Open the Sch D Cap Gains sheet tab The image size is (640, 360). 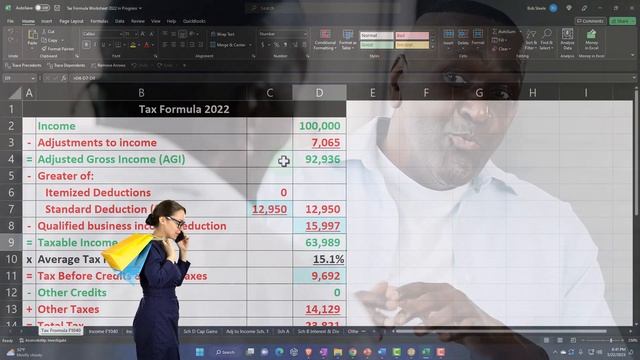tap(200, 331)
